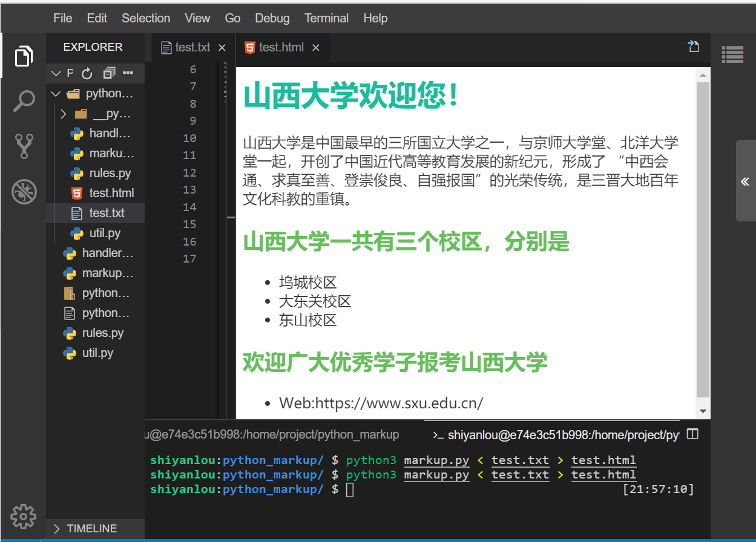Viewport: 756px width, 542px height.
Task: Open root handler... Python file
Action: pyautogui.click(x=95, y=253)
